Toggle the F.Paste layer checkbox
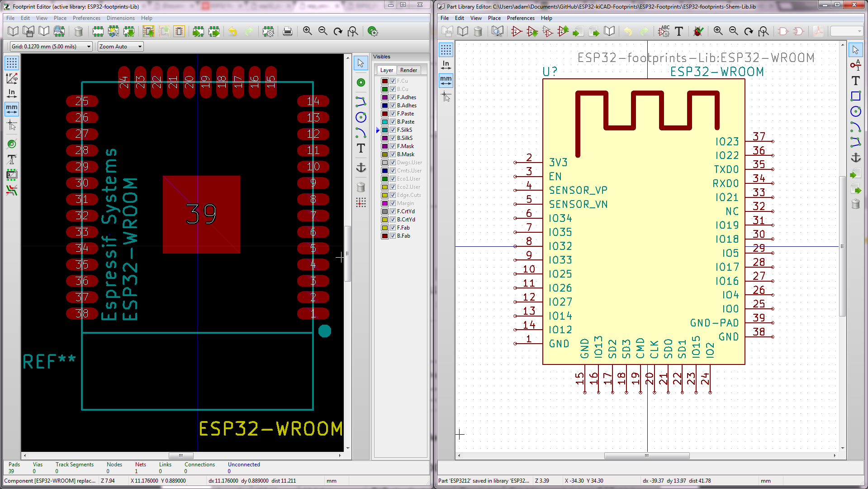The image size is (868, 489). 393,114
